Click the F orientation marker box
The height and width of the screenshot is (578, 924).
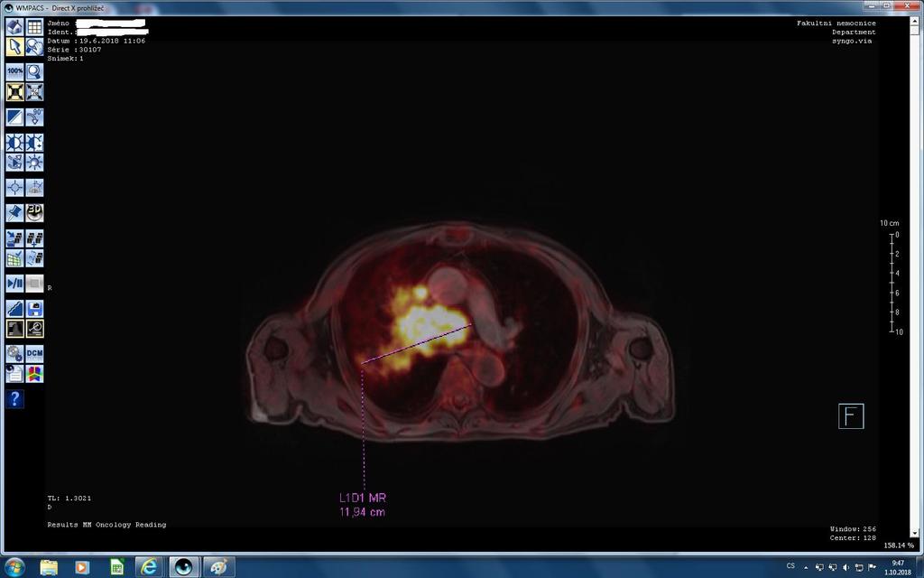(851, 415)
